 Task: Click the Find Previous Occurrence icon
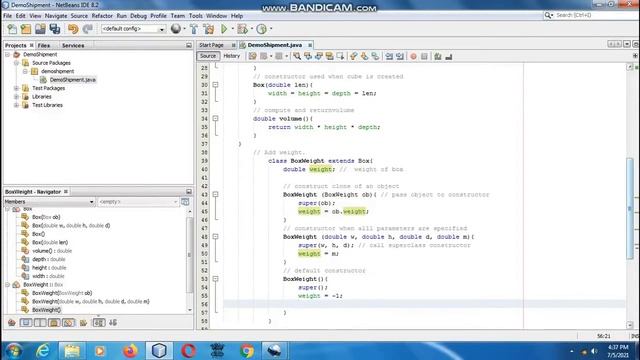click(x=308, y=56)
